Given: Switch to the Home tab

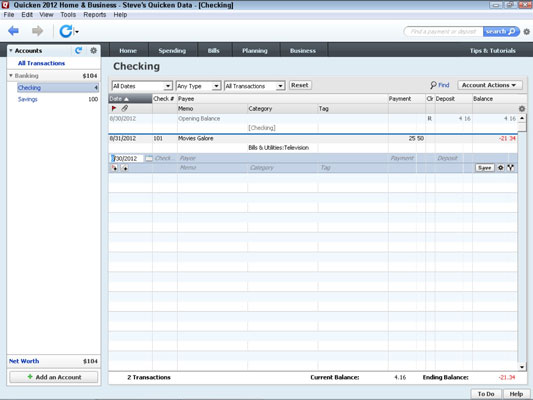Looking at the screenshot, I should pyautogui.click(x=128, y=51).
